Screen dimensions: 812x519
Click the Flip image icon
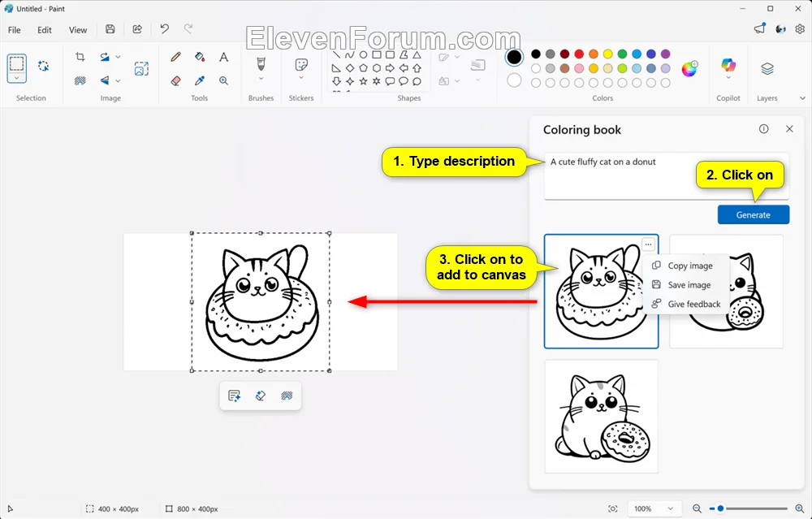(105, 80)
